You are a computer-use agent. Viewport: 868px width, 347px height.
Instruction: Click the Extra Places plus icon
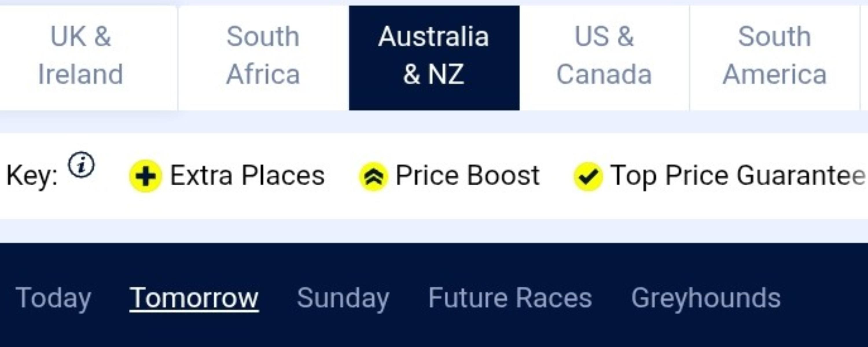tap(146, 176)
